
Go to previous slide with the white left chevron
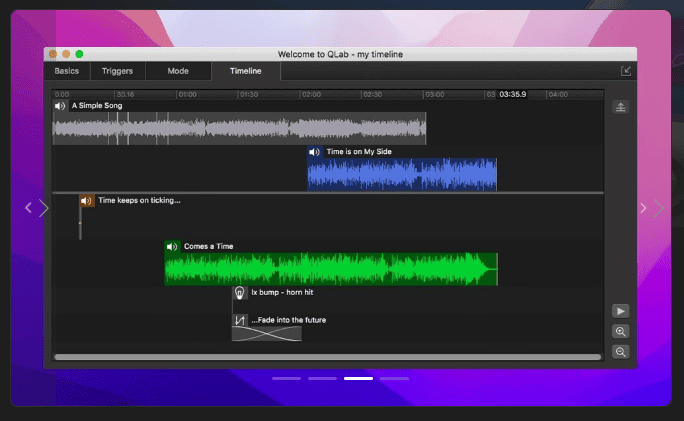(x=28, y=208)
